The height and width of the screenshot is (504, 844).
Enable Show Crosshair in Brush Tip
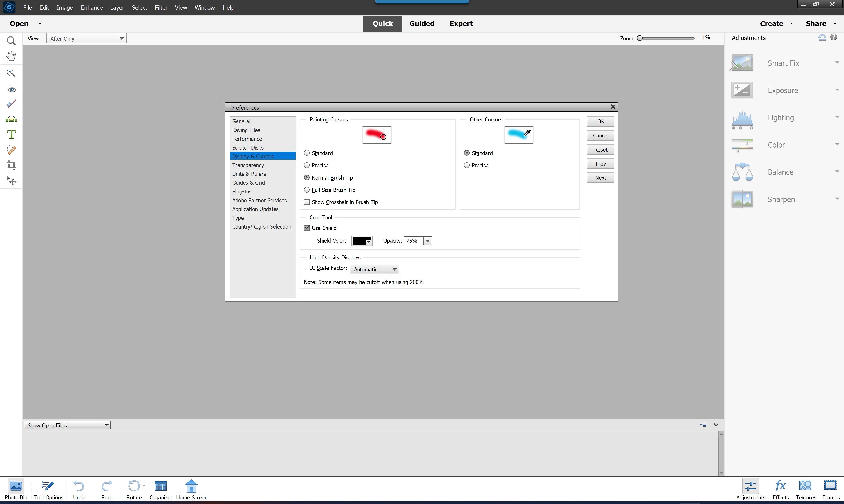click(x=307, y=202)
